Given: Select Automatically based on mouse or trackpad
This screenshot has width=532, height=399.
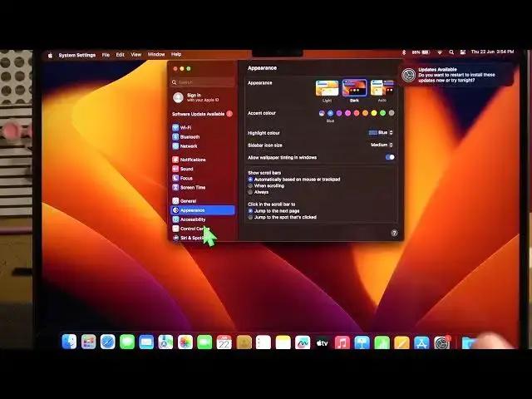Looking at the screenshot, I should [x=250, y=180].
